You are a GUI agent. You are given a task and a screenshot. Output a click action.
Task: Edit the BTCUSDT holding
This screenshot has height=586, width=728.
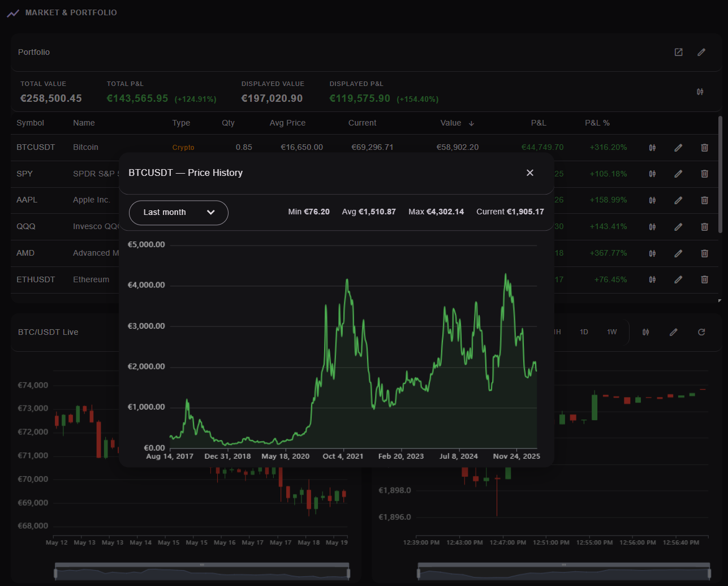(678, 148)
